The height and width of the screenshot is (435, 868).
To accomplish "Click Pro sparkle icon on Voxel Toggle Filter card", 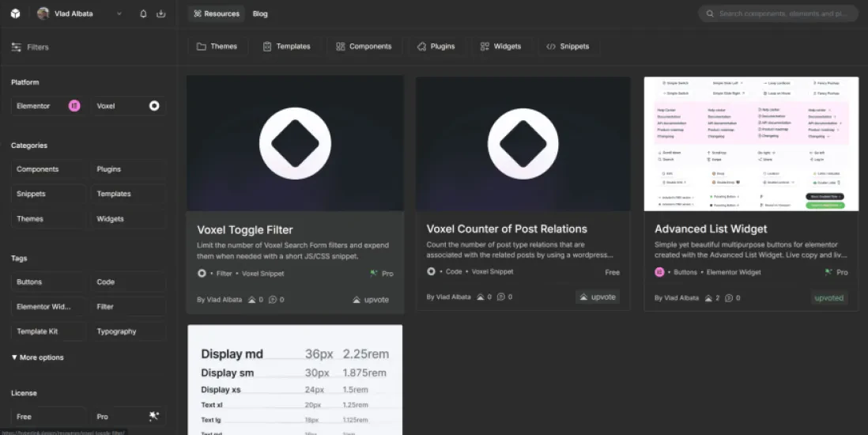I will coord(374,273).
